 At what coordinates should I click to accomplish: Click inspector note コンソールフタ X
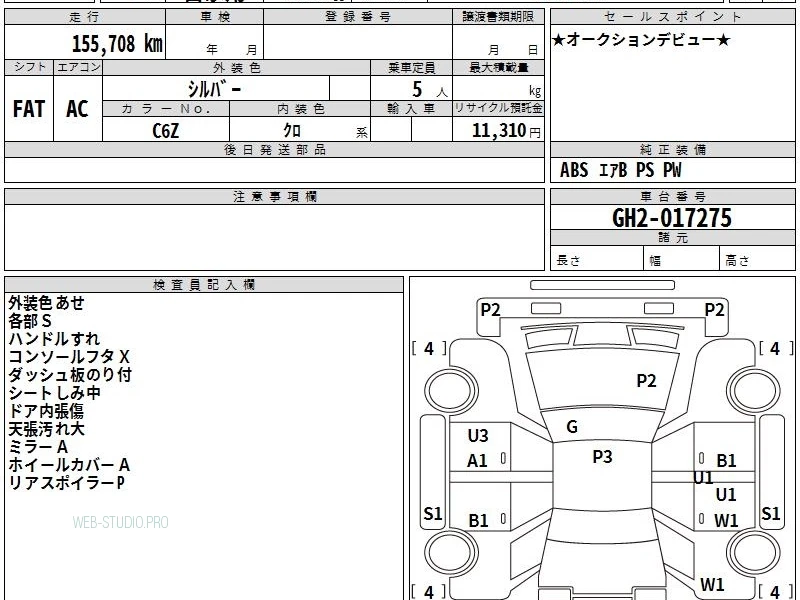[69, 357]
